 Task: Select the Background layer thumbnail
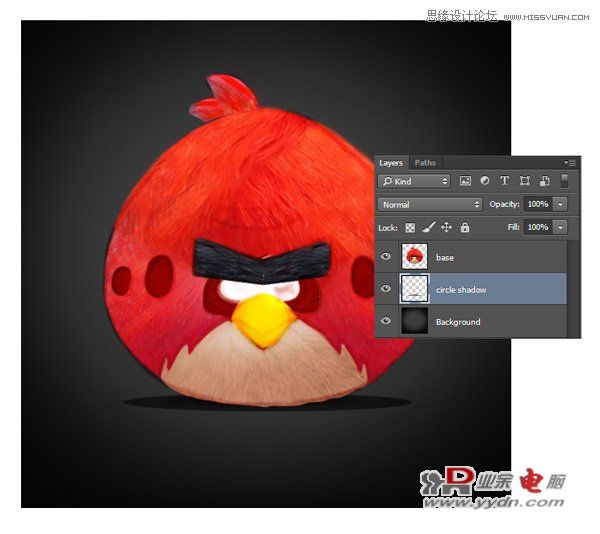tap(414, 321)
